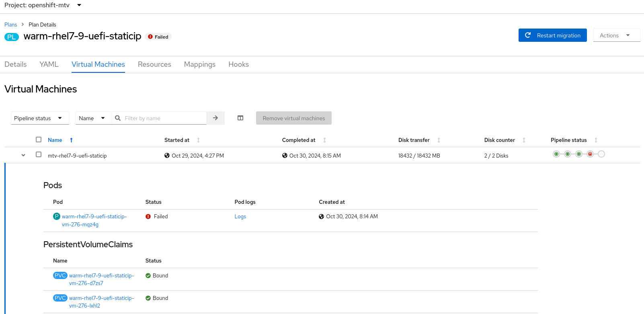Click the Filter by name input field
Screen dimensions: 644x314
164,118
